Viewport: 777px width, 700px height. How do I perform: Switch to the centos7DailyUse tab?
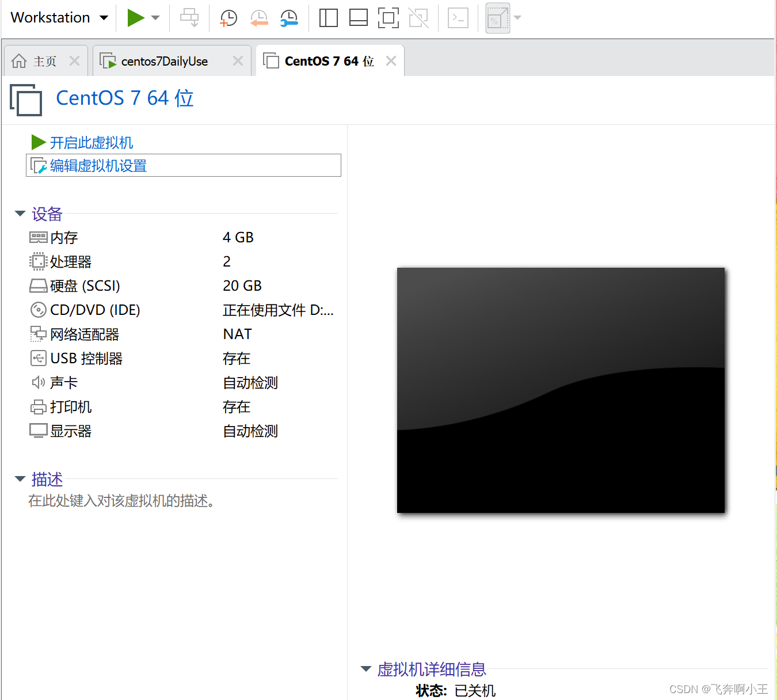(x=165, y=60)
